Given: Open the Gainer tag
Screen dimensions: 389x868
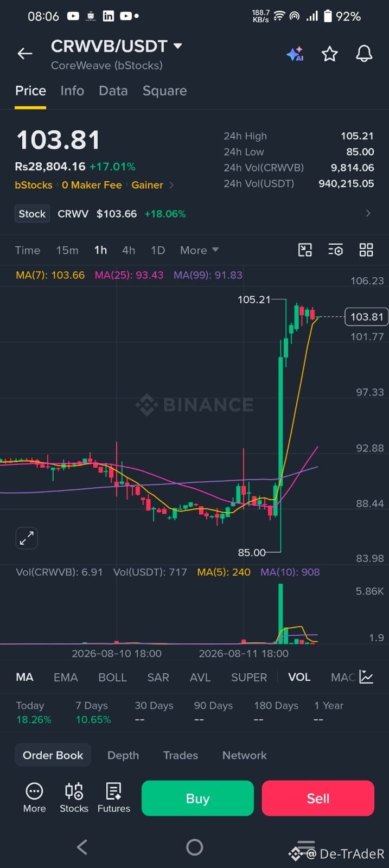Looking at the screenshot, I should coord(147,185).
